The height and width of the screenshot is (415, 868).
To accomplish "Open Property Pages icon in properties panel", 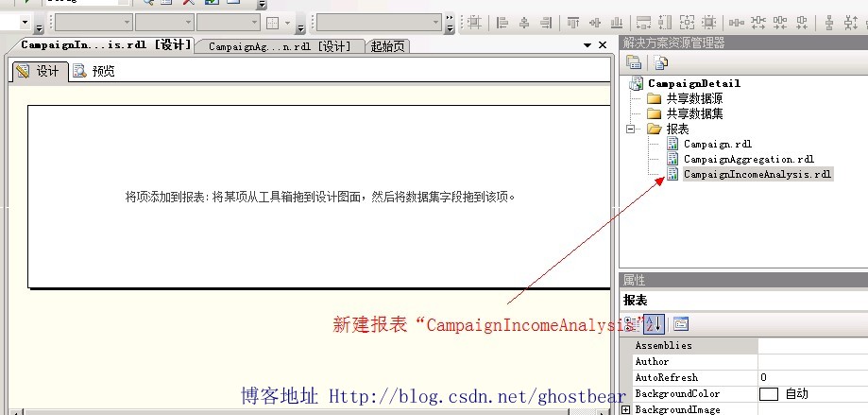I will [681, 323].
